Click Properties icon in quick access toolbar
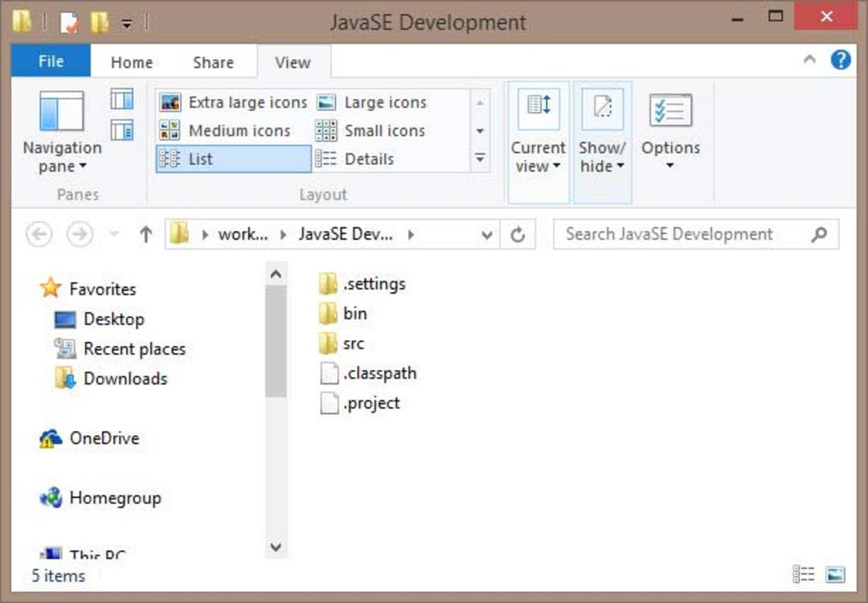868x603 pixels. [69, 23]
